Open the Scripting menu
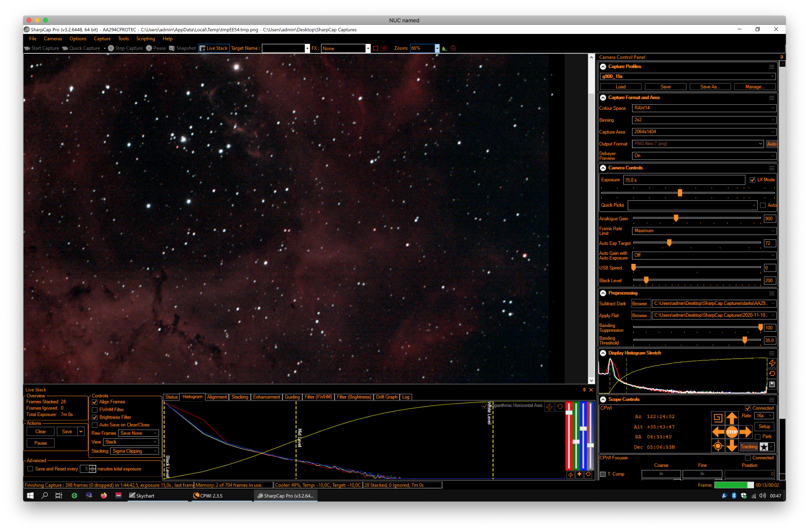This screenshot has width=809, height=532. click(x=145, y=39)
